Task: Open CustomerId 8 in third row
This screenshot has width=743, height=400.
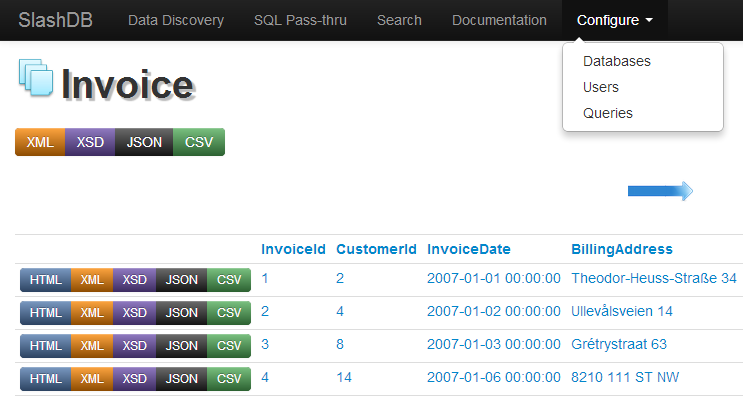Action: click(x=340, y=345)
